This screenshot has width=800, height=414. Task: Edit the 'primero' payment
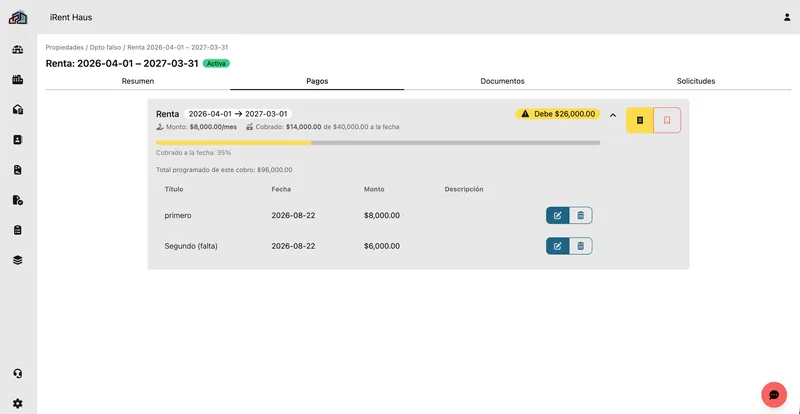(x=558, y=215)
